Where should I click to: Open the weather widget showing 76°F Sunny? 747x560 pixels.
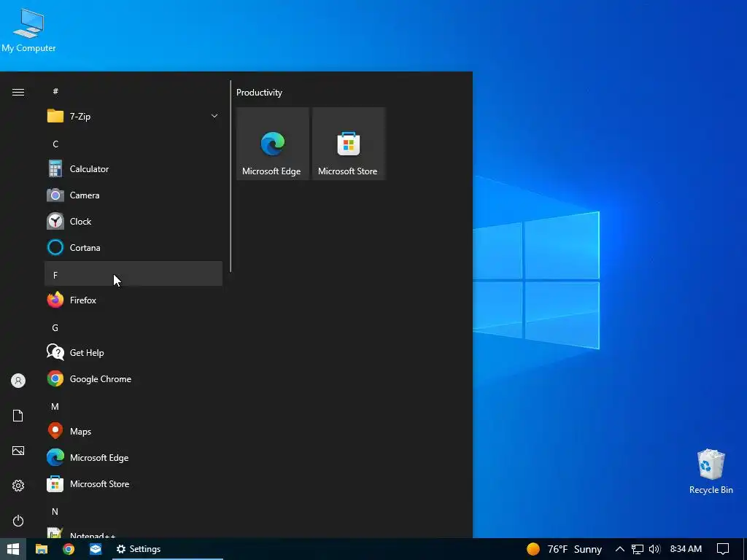pos(564,549)
